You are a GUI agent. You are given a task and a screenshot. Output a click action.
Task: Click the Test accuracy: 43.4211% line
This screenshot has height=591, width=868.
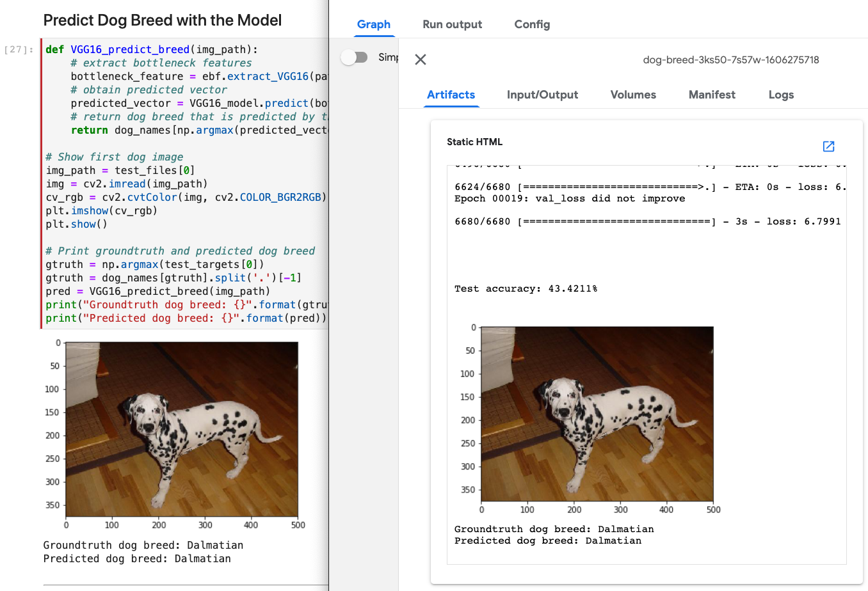[x=526, y=289]
